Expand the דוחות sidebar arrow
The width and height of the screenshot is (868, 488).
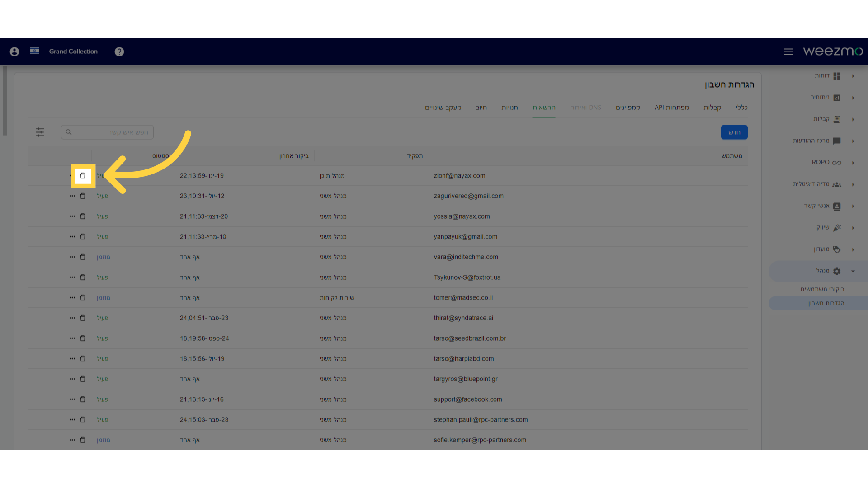(x=853, y=76)
